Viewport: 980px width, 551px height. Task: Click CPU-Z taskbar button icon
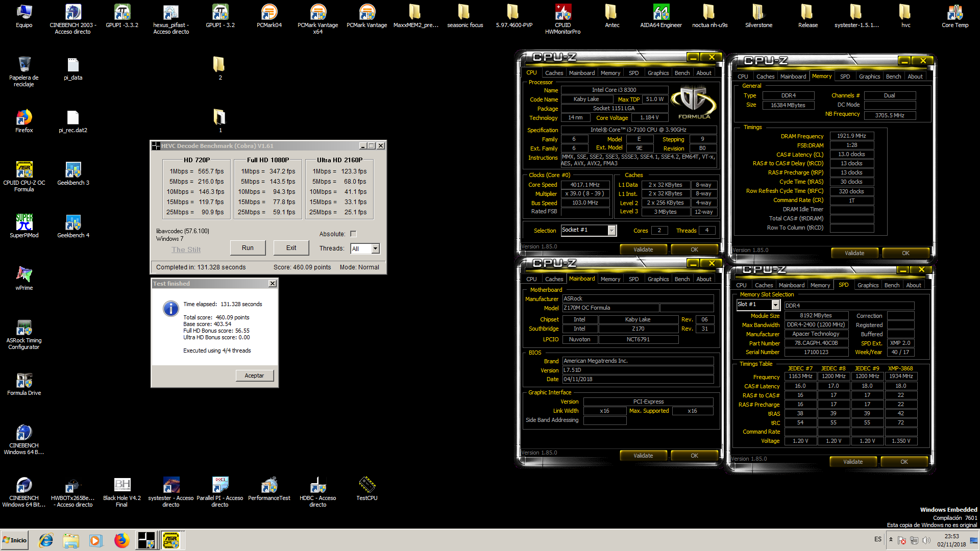coord(171,540)
